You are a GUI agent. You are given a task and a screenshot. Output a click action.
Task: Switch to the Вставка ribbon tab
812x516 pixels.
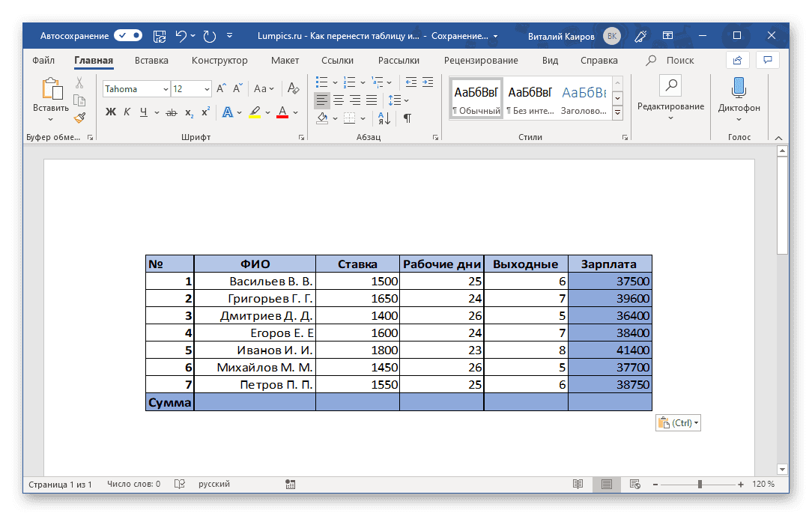[151, 60]
